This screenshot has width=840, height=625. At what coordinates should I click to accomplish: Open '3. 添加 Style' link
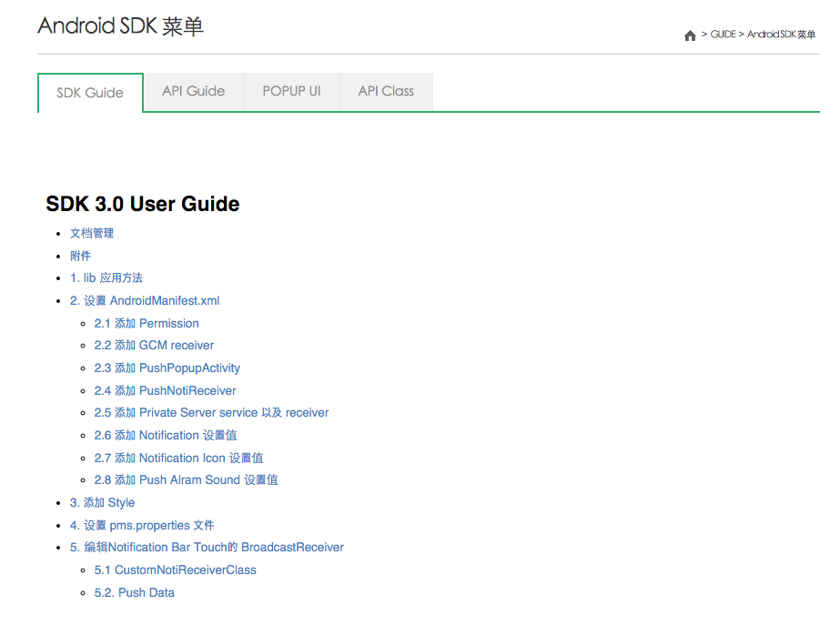click(x=102, y=503)
